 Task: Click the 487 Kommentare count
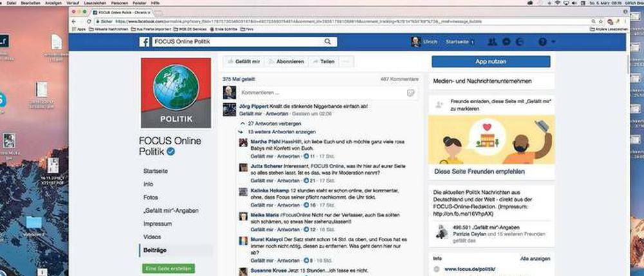click(x=399, y=79)
